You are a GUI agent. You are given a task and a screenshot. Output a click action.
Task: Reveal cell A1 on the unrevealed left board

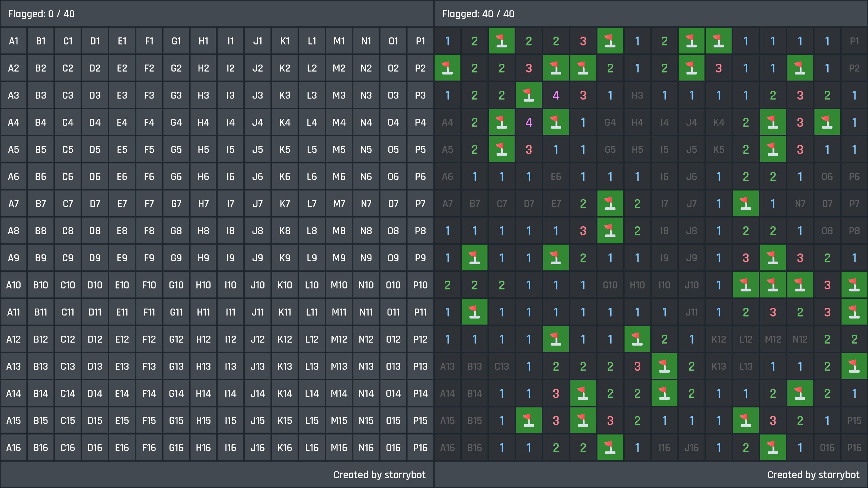[14, 41]
